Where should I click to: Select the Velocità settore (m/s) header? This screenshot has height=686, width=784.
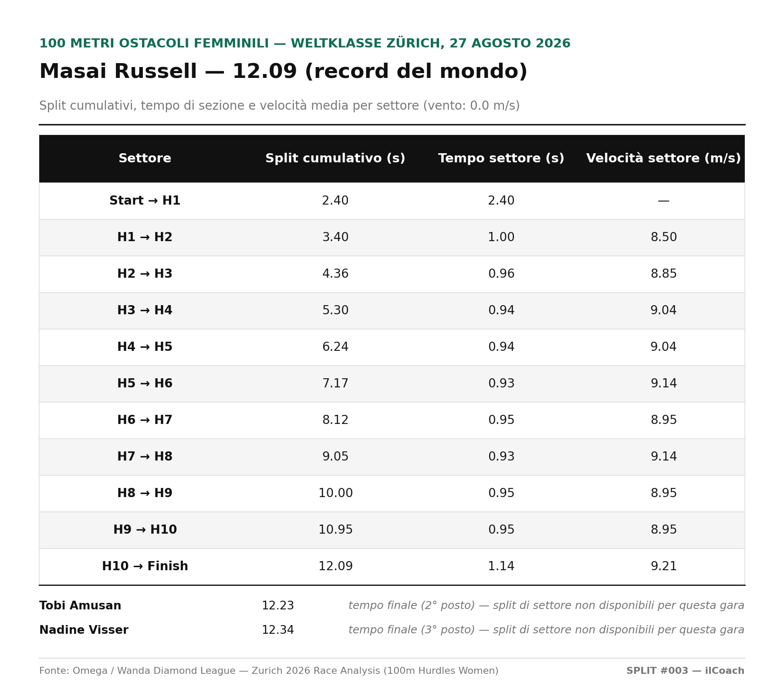pyautogui.click(x=663, y=158)
